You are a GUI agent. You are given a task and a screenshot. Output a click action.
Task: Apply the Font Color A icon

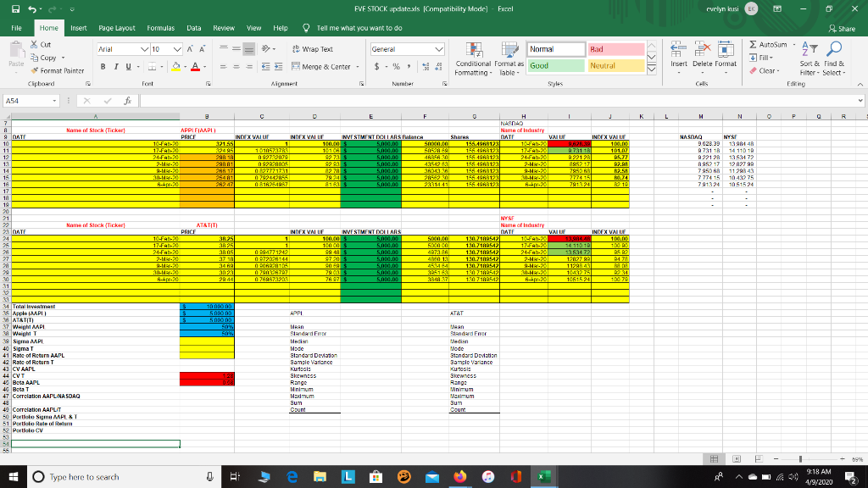pyautogui.click(x=195, y=67)
